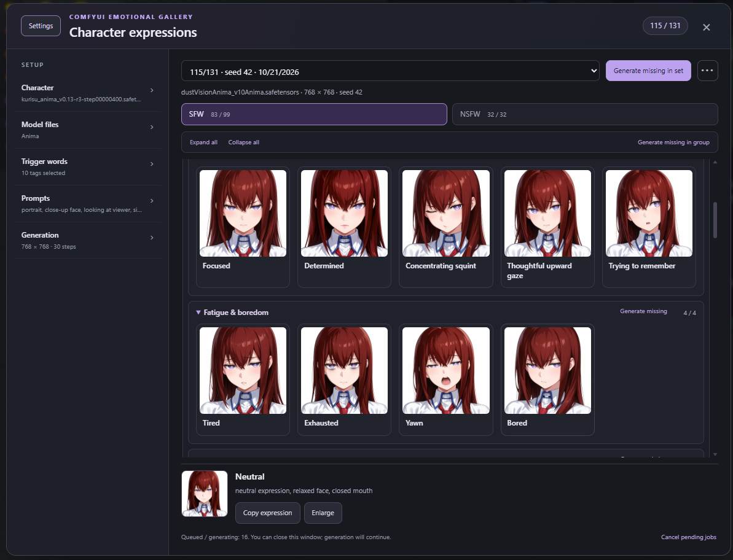Expand the Generation section

point(87,241)
